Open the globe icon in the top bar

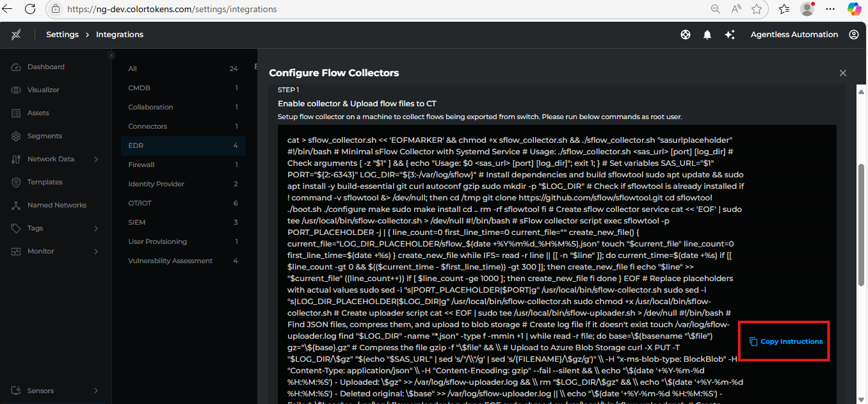pyautogui.click(x=685, y=35)
